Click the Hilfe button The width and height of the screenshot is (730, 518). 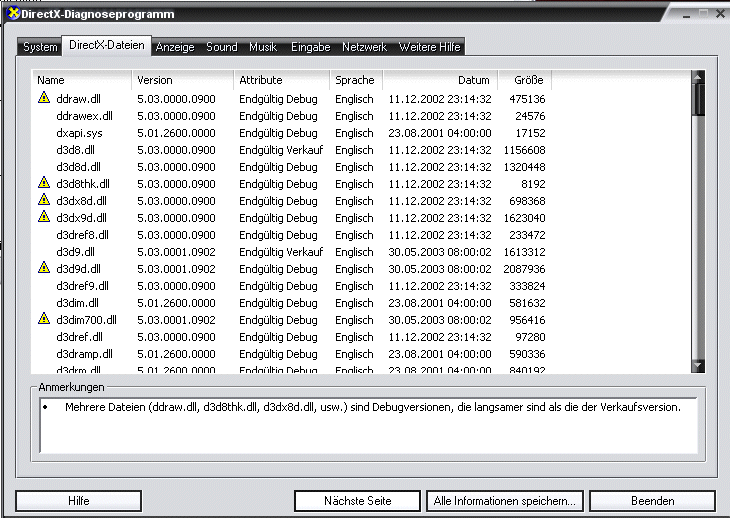click(78, 501)
